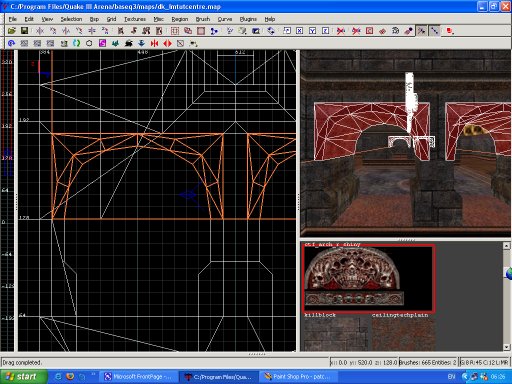Screen dimensions: 512x384
Task: Click the Select Partial Tall icon
Action: point(146,31)
